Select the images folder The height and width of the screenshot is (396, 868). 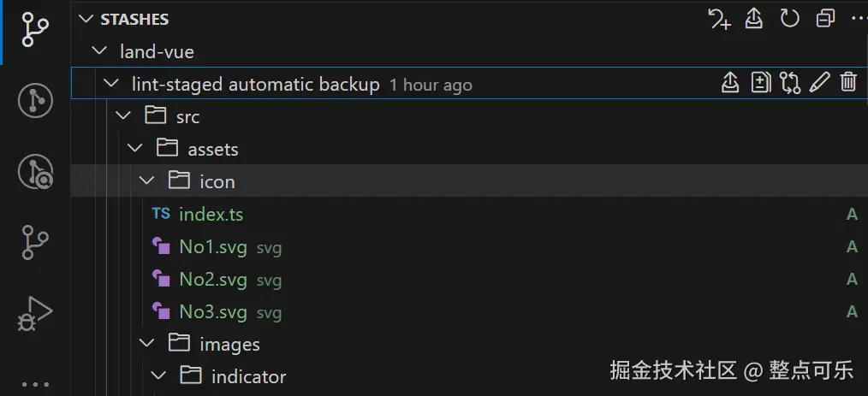(x=229, y=344)
